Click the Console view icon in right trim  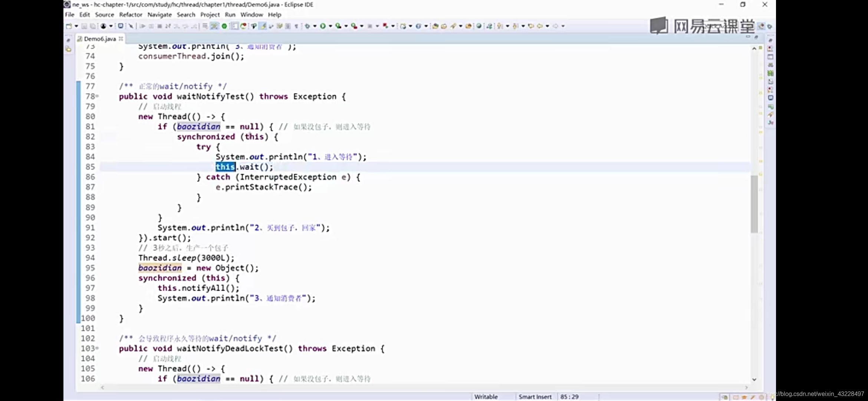coord(770,98)
